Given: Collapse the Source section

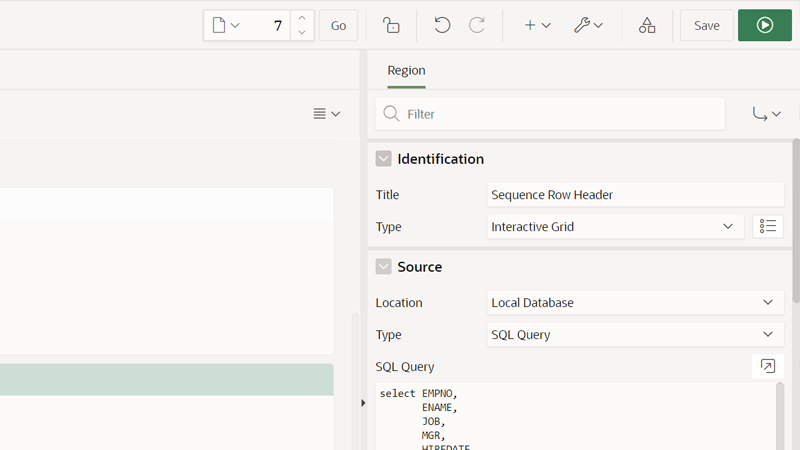Looking at the screenshot, I should click(384, 267).
